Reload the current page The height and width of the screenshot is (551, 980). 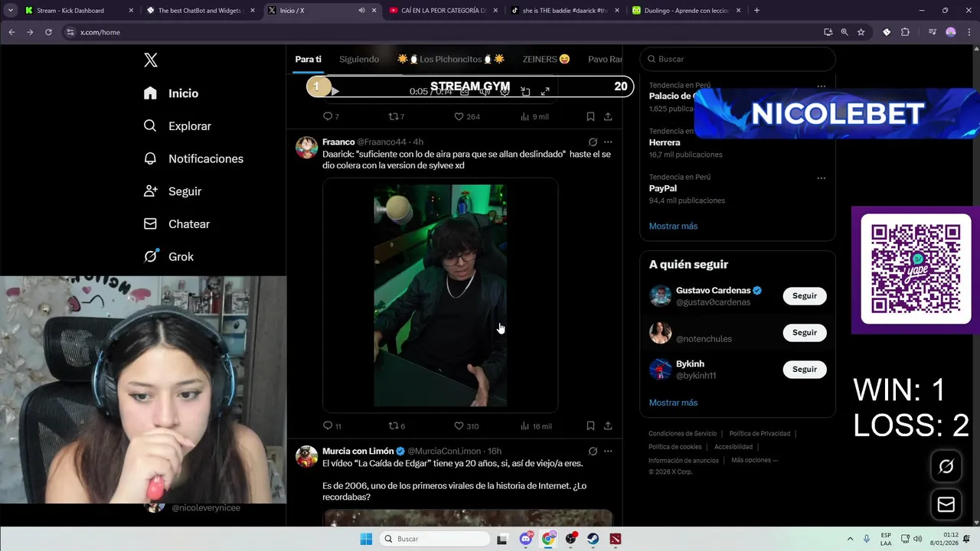(x=48, y=32)
